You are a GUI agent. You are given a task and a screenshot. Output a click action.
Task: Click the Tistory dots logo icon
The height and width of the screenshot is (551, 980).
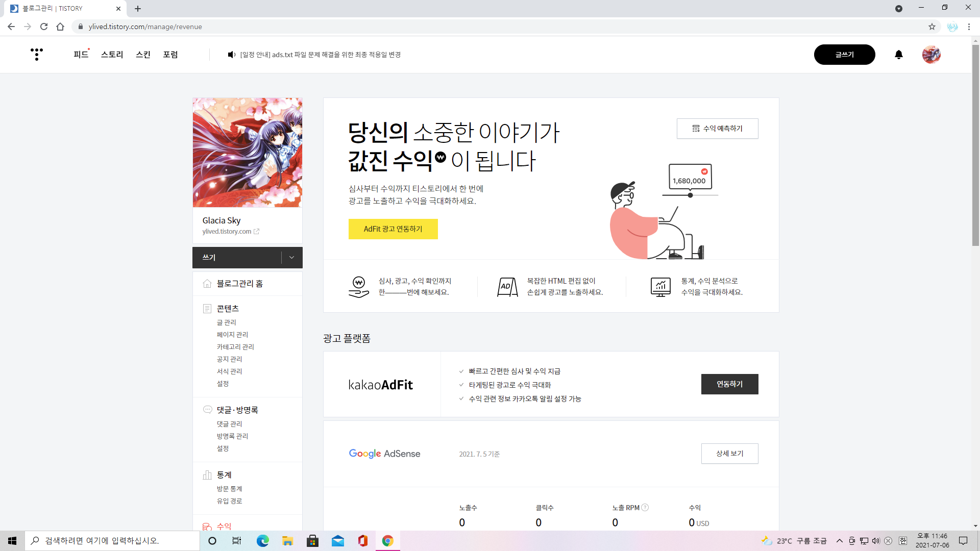pyautogui.click(x=36, y=54)
